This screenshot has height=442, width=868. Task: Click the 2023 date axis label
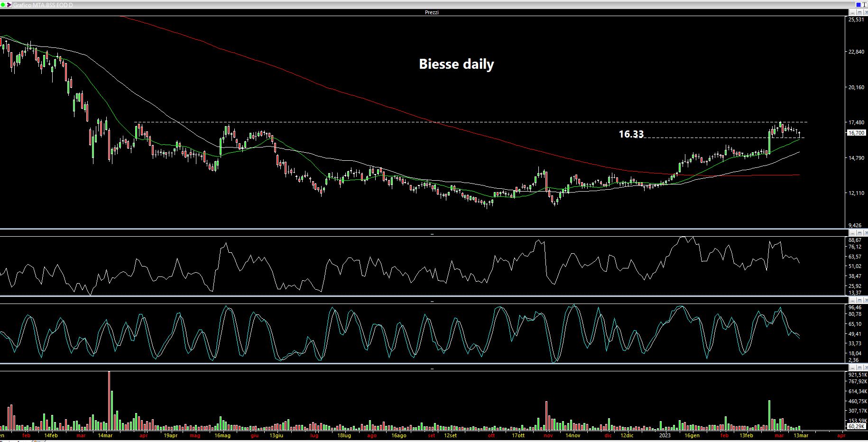coord(665,435)
